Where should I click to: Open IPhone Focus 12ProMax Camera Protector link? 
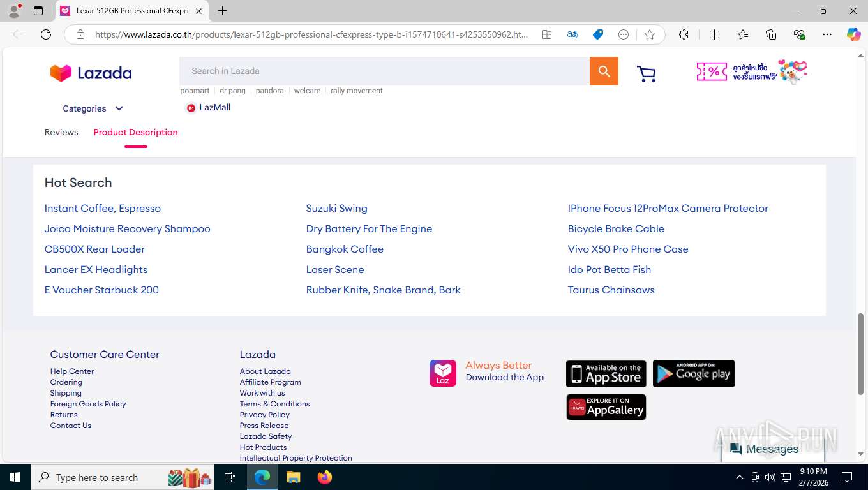pos(668,208)
